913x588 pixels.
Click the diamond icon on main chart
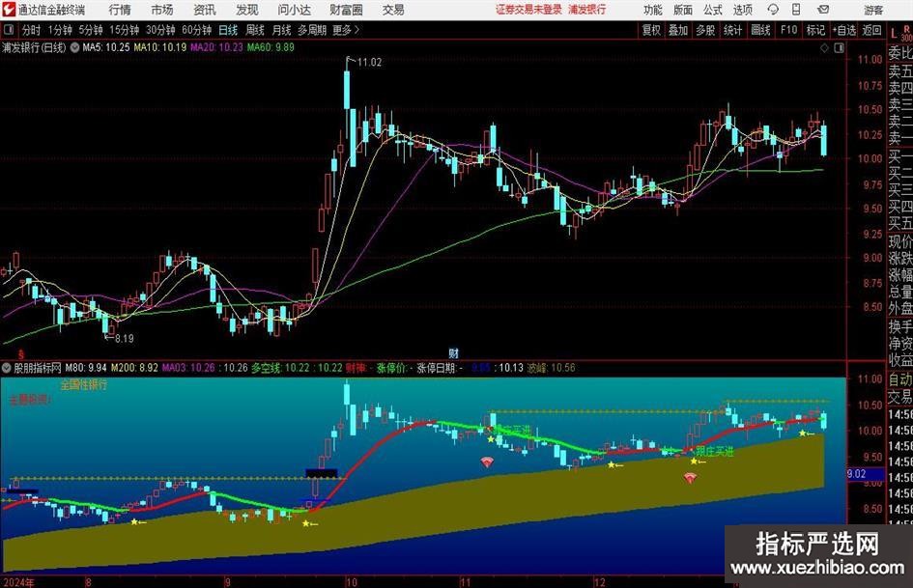tap(824, 48)
